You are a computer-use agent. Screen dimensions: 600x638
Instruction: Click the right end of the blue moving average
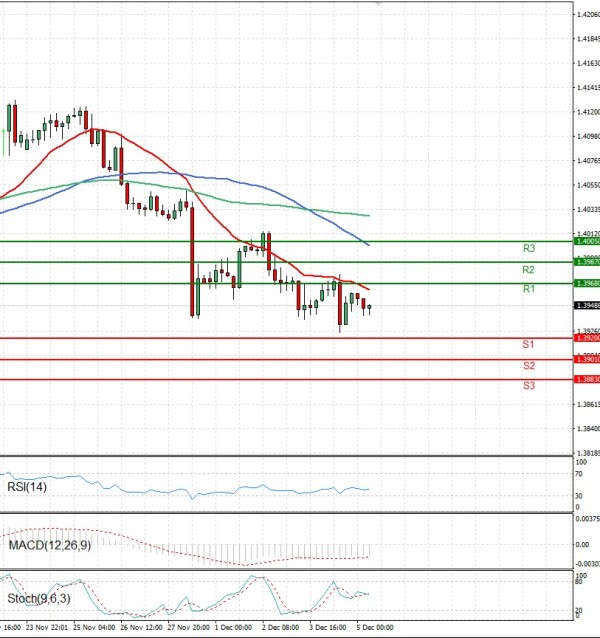click(369, 245)
